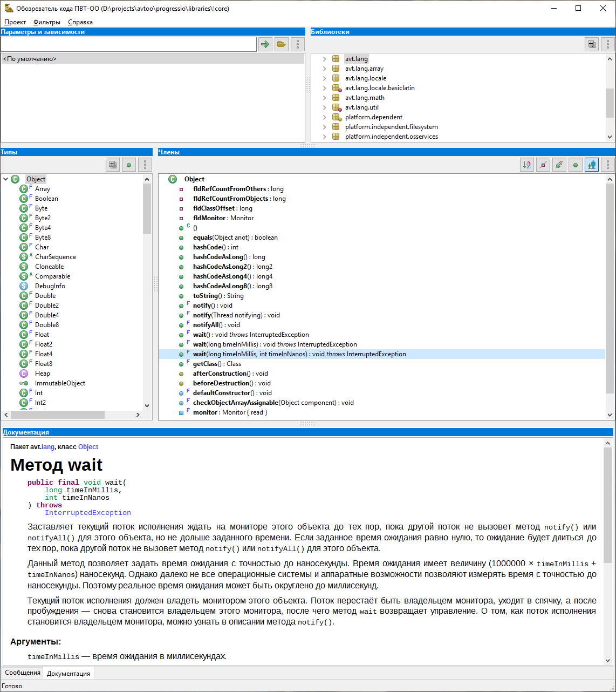Screen dimensions: 616x692
Task: Click the monitor property blue square icon
Action: coord(181,412)
